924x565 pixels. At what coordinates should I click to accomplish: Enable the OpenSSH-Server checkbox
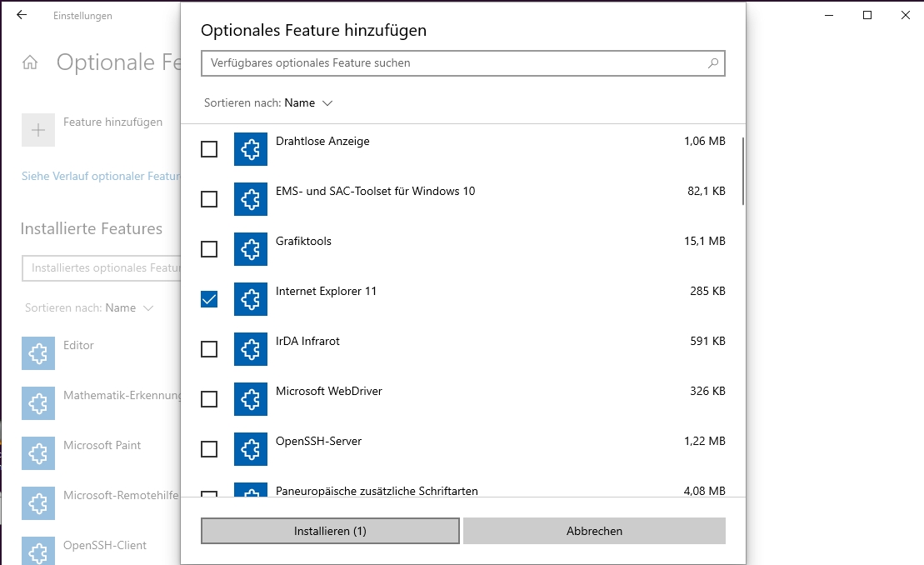209,449
